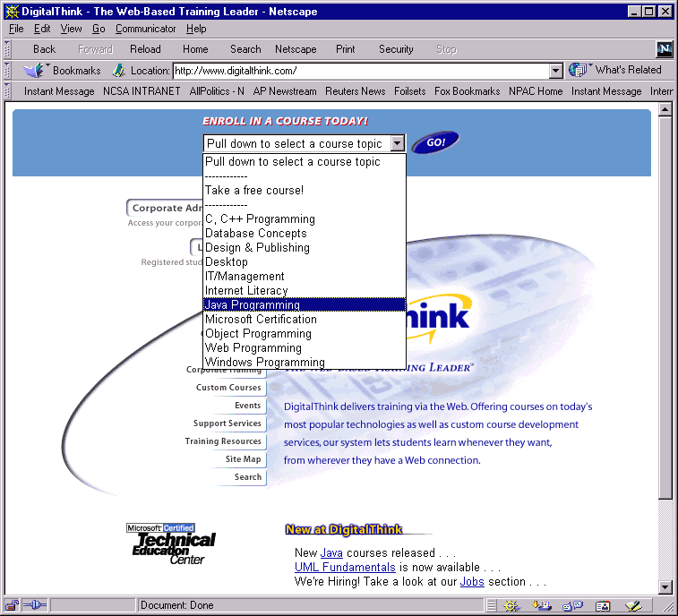Open the View menu
Viewport: 678px width, 616px height.
click(x=71, y=29)
